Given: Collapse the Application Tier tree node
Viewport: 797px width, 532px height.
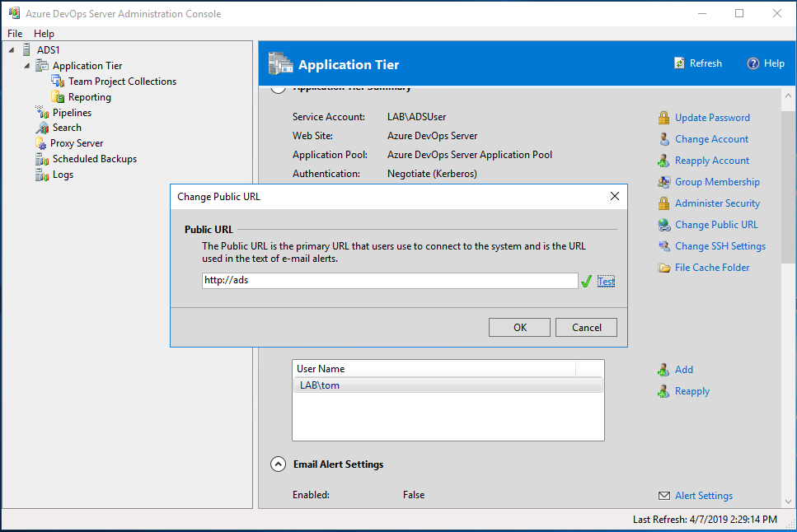Looking at the screenshot, I should (27, 66).
